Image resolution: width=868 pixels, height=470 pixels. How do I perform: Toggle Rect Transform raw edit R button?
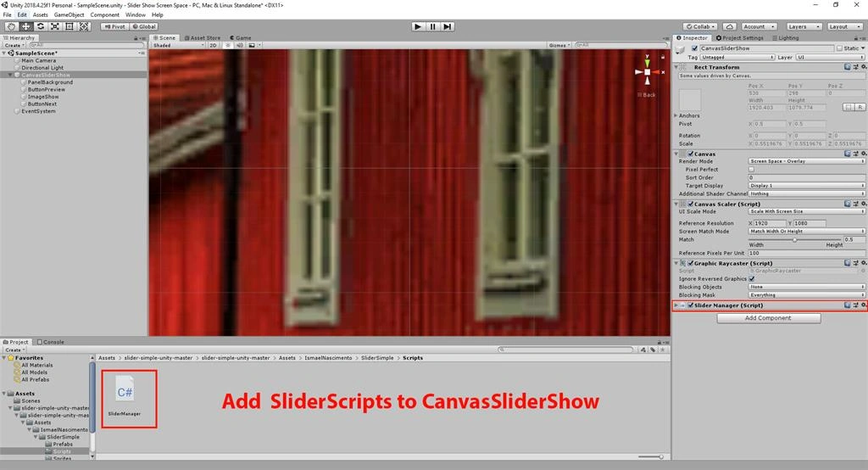tap(860, 107)
